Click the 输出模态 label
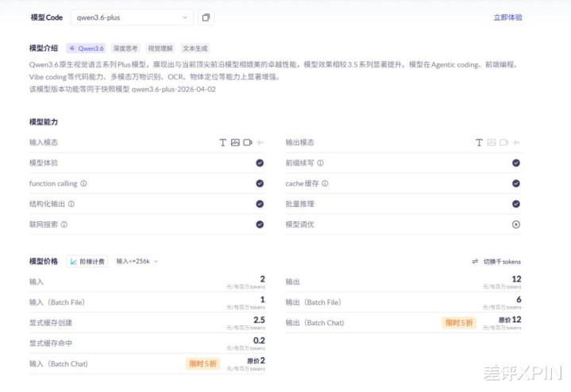 point(299,142)
